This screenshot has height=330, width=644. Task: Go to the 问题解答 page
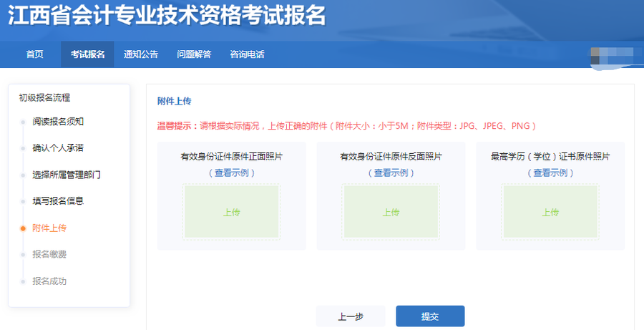click(x=194, y=54)
